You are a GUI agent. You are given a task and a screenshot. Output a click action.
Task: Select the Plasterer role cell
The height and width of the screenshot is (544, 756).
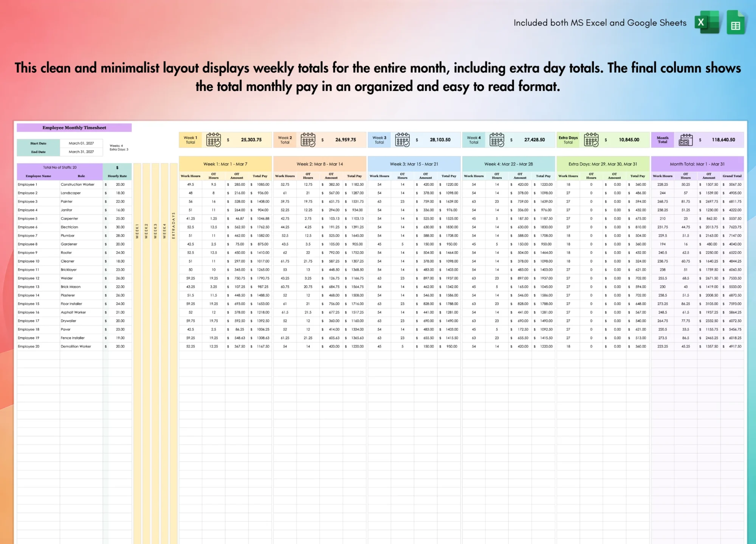(x=81, y=295)
